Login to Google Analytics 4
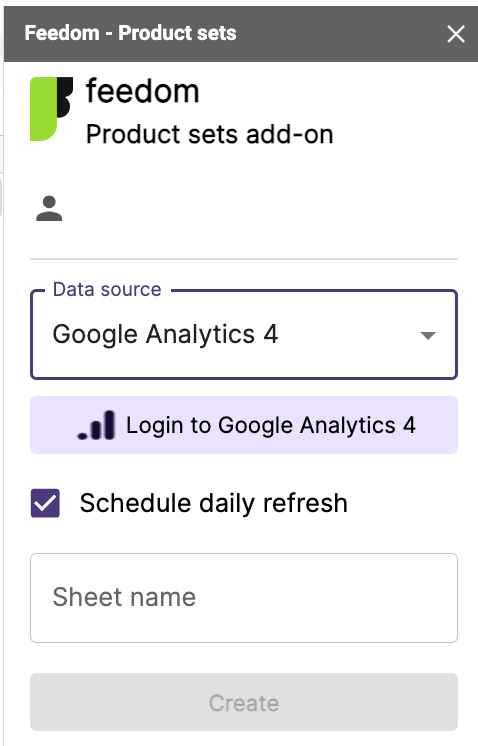The image size is (478, 746). pos(244,425)
